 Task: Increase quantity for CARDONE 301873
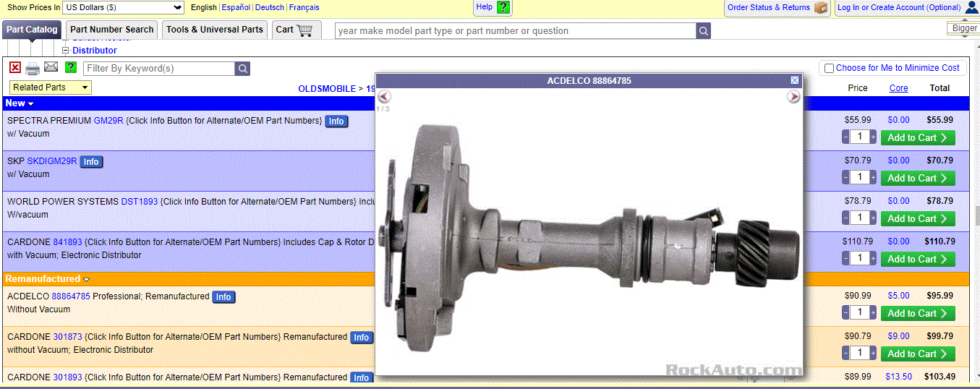click(873, 353)
